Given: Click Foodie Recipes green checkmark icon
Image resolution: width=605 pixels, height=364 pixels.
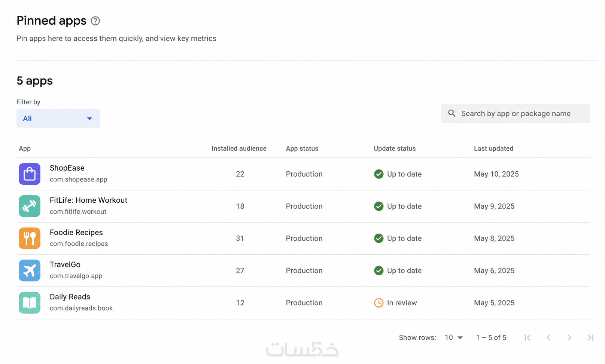Looking at the screenshot, I should pos(379,238).
